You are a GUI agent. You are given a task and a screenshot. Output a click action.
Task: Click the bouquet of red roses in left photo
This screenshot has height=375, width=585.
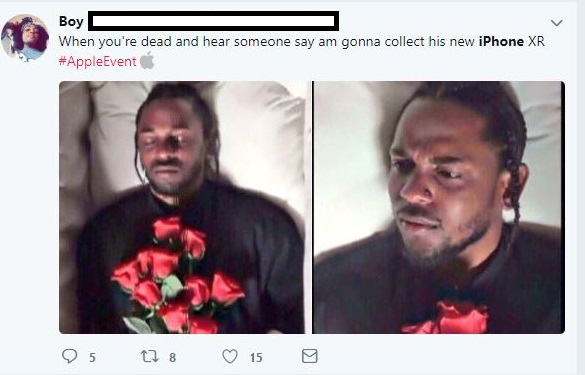click(x=177, y=276)
